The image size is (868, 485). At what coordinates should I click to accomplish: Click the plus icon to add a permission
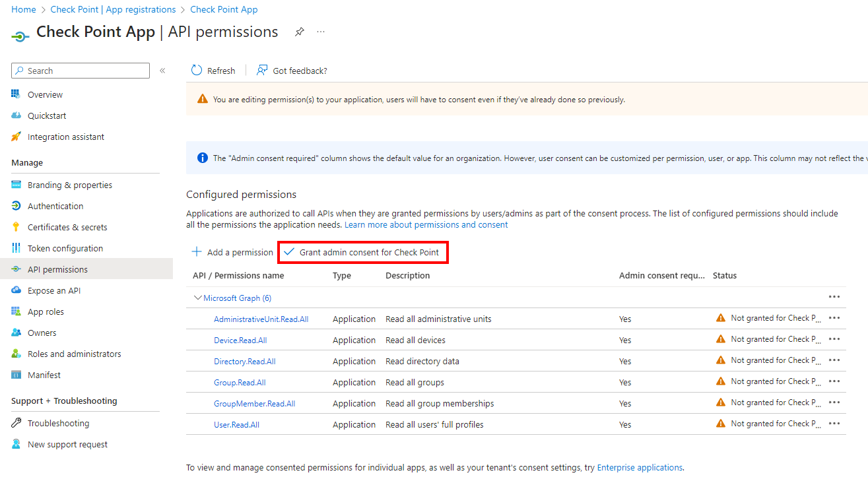(x=197, y=252)
